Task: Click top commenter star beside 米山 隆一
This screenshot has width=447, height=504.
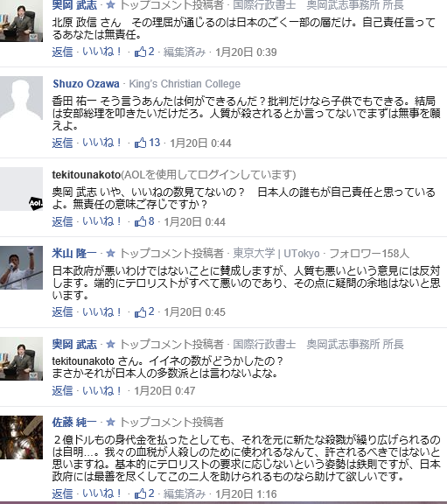Action: [110, 253]
